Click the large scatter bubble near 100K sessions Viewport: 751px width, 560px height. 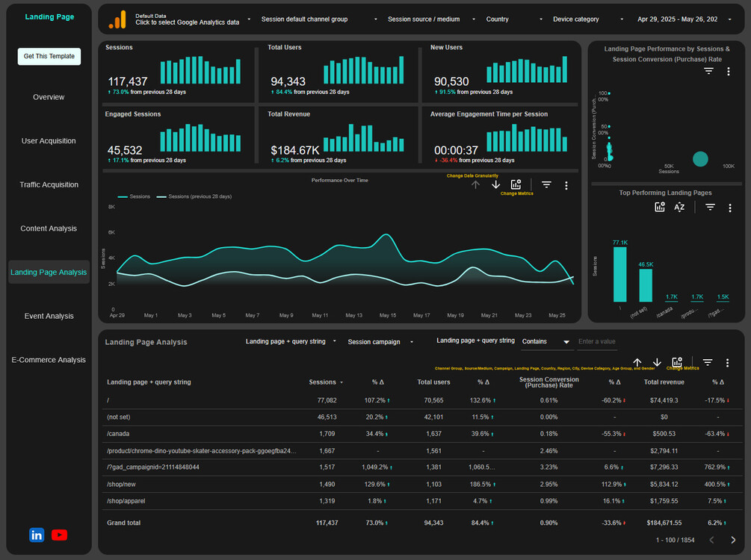click(700, 159)
